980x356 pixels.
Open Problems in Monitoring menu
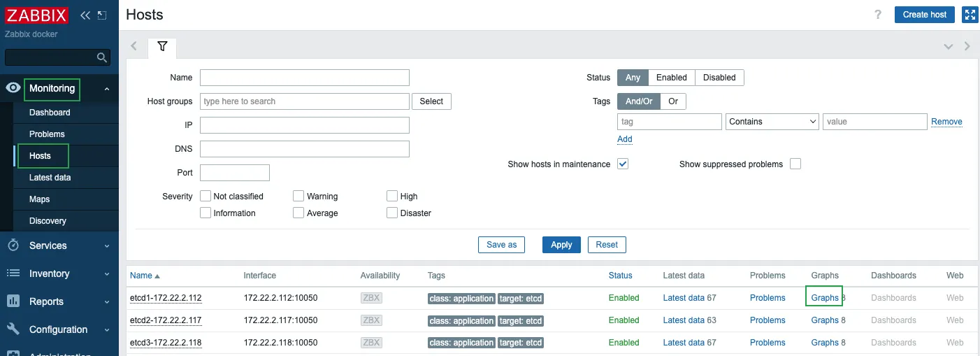(x=47, y=134)
